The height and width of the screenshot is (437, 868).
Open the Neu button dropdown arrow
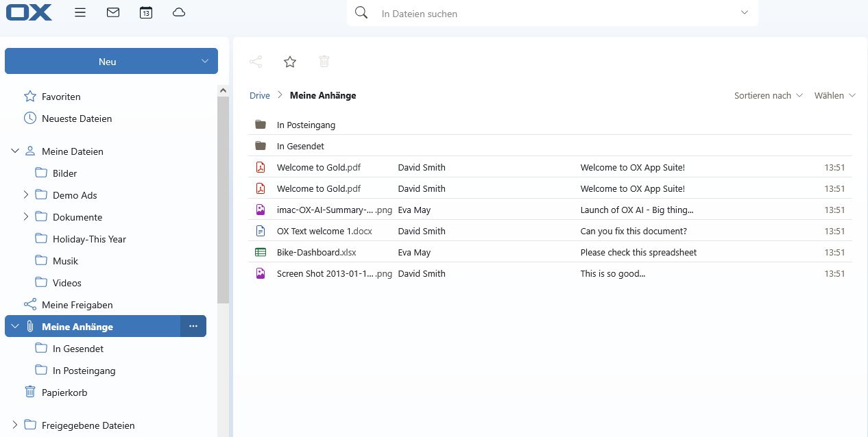(205, 61)
